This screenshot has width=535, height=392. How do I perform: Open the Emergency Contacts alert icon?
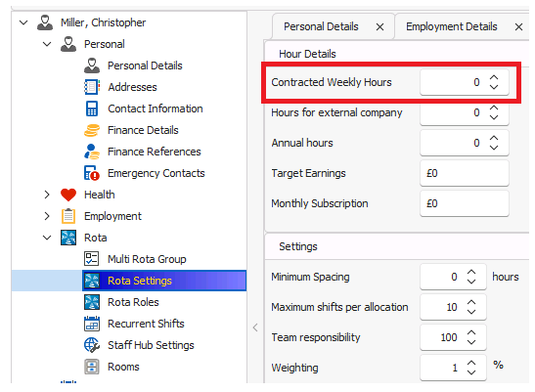(x=92, y=173)
